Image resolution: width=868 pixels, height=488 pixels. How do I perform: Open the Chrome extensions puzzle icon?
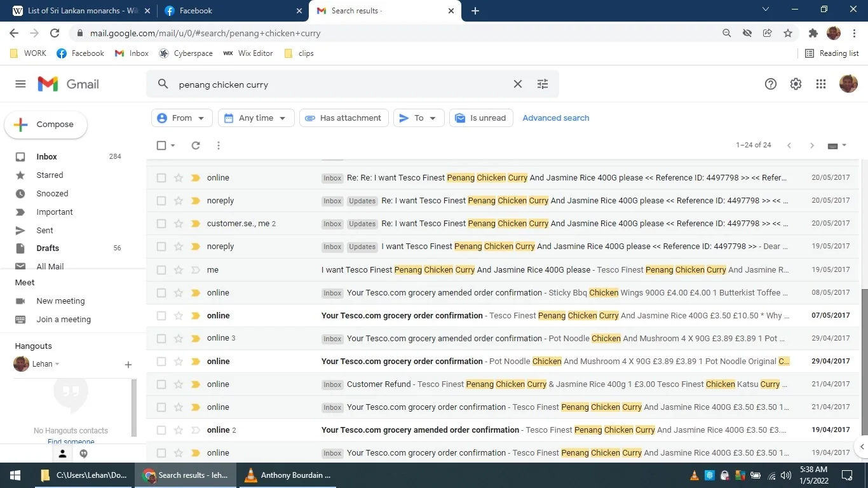coord(813,33)
